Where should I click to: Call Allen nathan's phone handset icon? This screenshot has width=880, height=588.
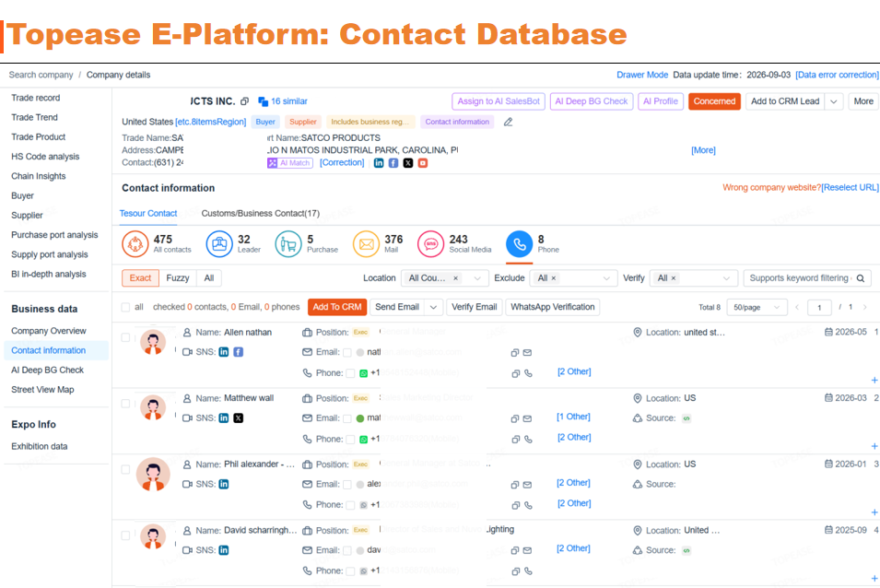pyautogui.click(x=528, y=373)
